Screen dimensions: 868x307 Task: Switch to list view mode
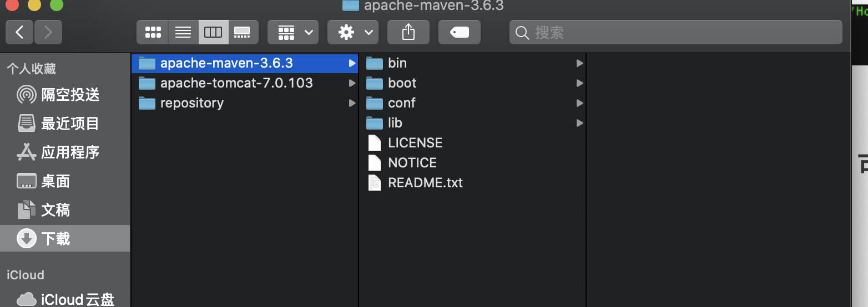pos(183,33)
